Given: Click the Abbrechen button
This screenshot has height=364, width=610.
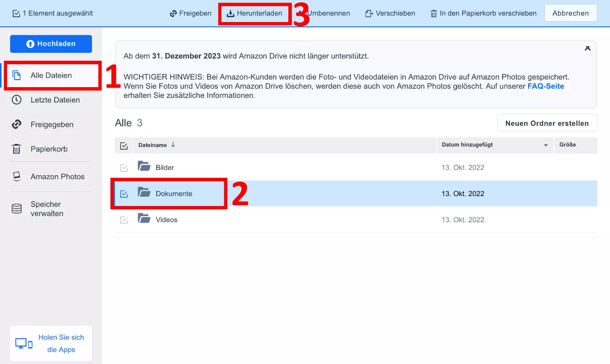Looking at the screenshot, I should point(570,13).
